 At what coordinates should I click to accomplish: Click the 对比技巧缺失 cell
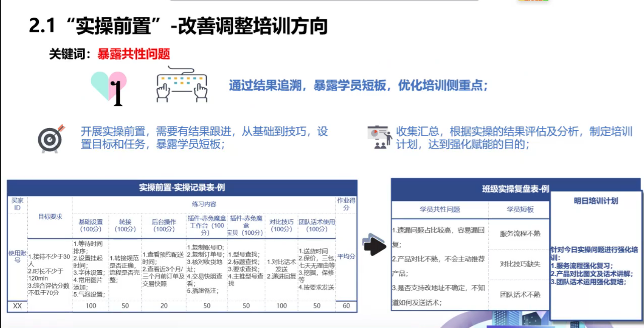pos(520,264)
